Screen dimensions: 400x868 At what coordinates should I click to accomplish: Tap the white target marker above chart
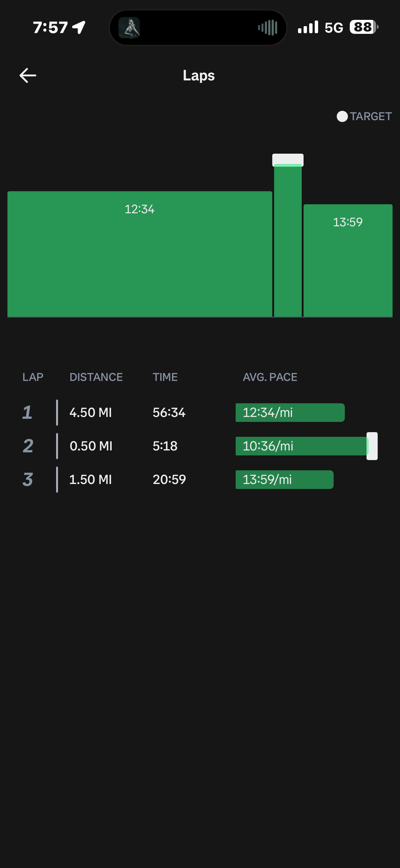[287, 159]
